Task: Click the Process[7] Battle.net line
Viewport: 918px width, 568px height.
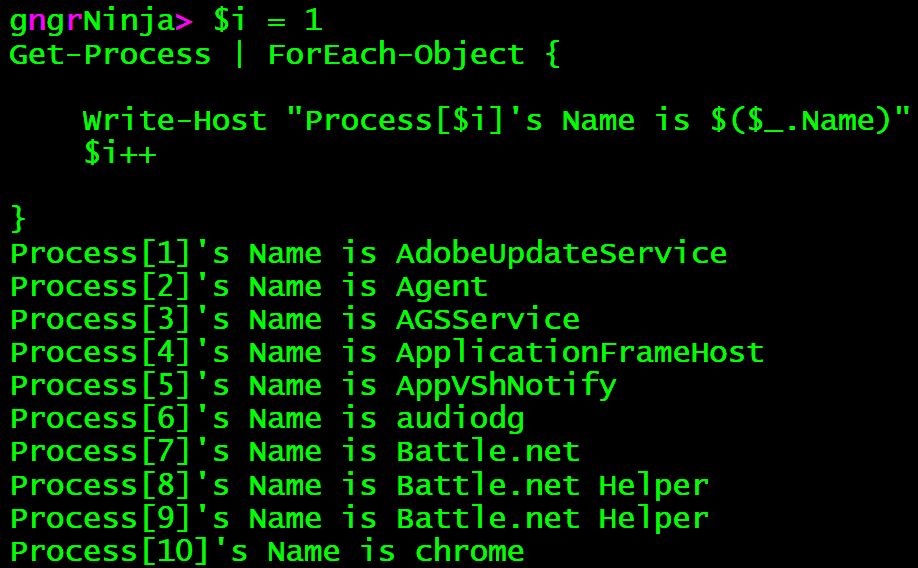Action: (x=294, y=451)
